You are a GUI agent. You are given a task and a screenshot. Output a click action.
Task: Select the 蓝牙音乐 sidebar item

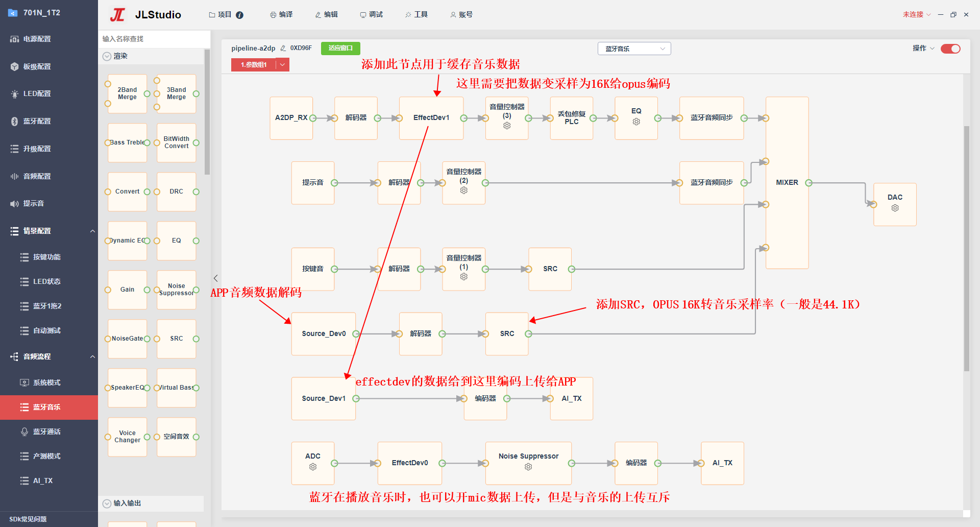49,408
